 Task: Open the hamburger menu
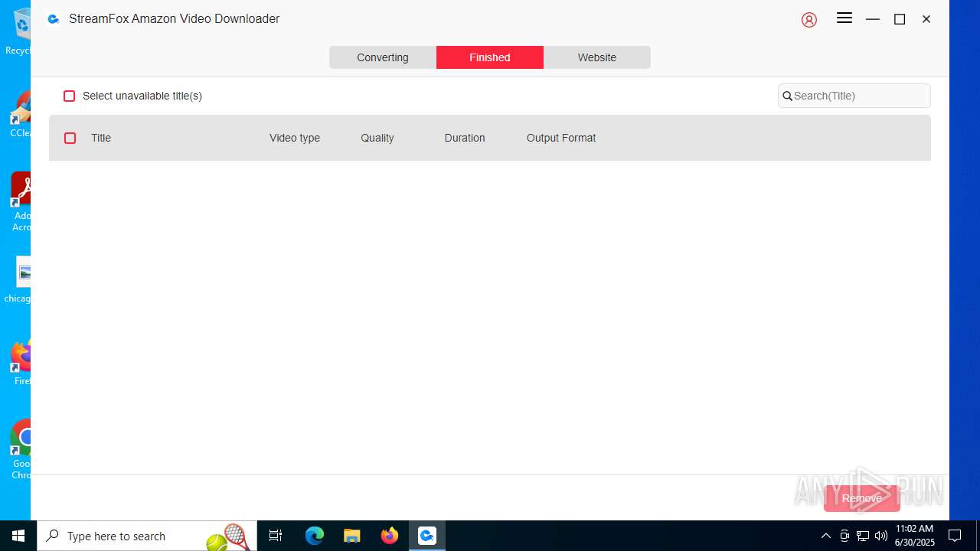844,18
